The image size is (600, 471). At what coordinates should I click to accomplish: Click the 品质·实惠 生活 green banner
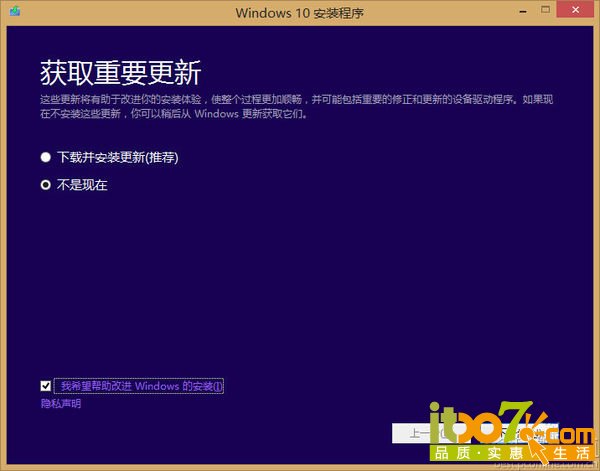coord(512,453)
